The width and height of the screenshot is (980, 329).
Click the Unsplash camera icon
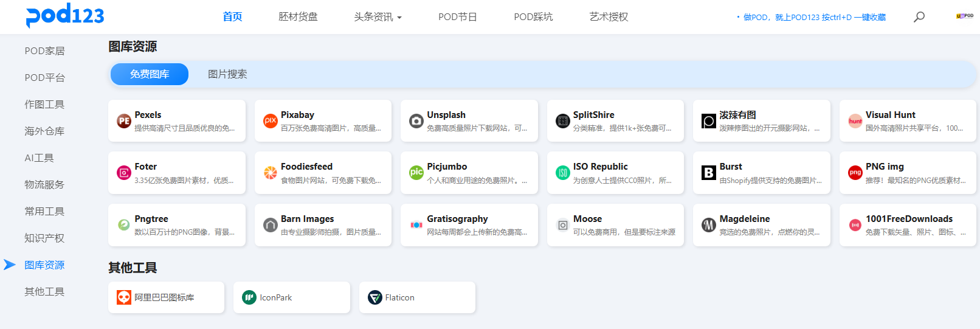click(x=416, y=121)
